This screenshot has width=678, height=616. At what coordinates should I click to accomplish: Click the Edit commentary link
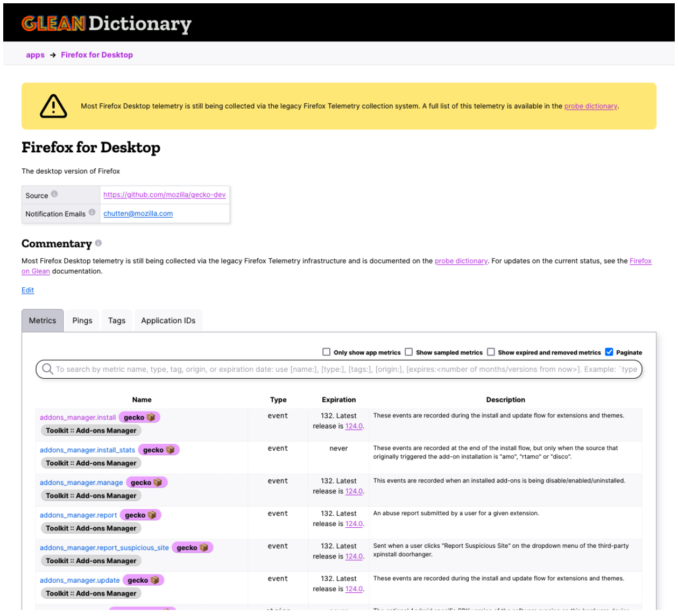(27, 290)
